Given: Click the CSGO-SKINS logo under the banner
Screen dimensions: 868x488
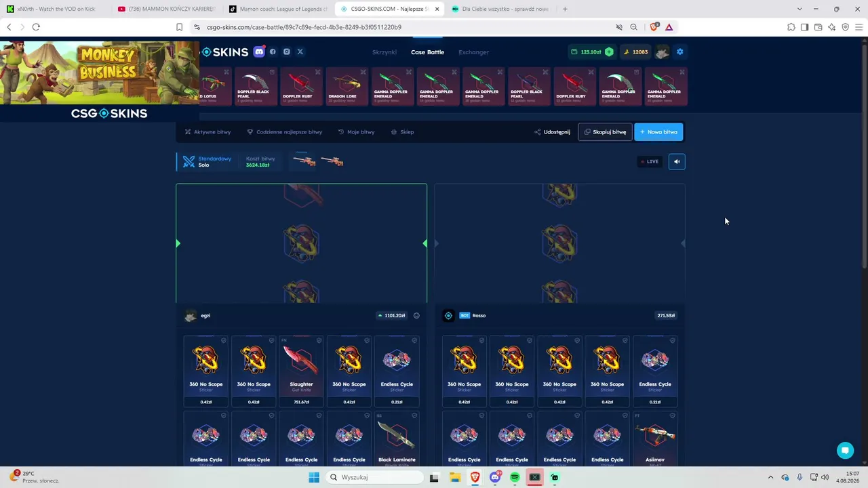Looking at the screenshot, I should (x=109, y=113).
